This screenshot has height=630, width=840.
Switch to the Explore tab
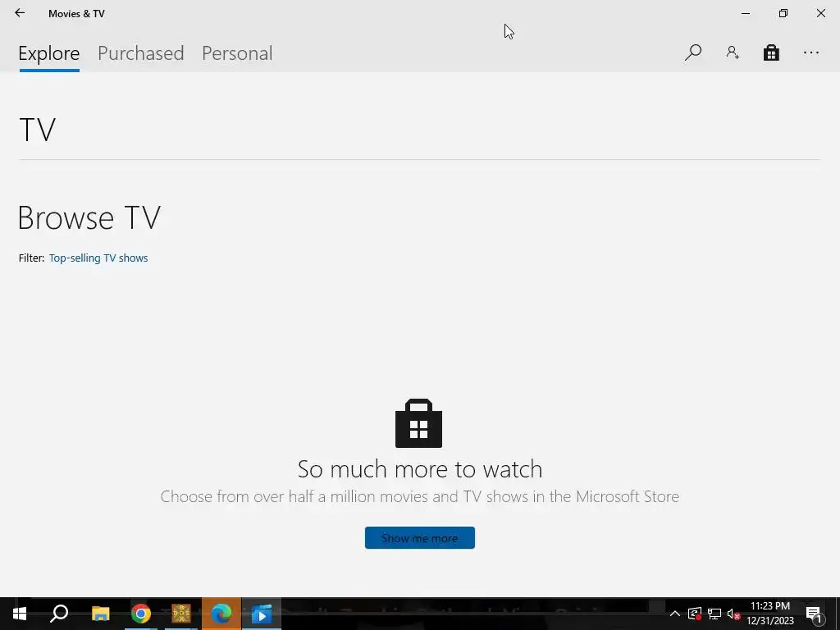point(48,53)
